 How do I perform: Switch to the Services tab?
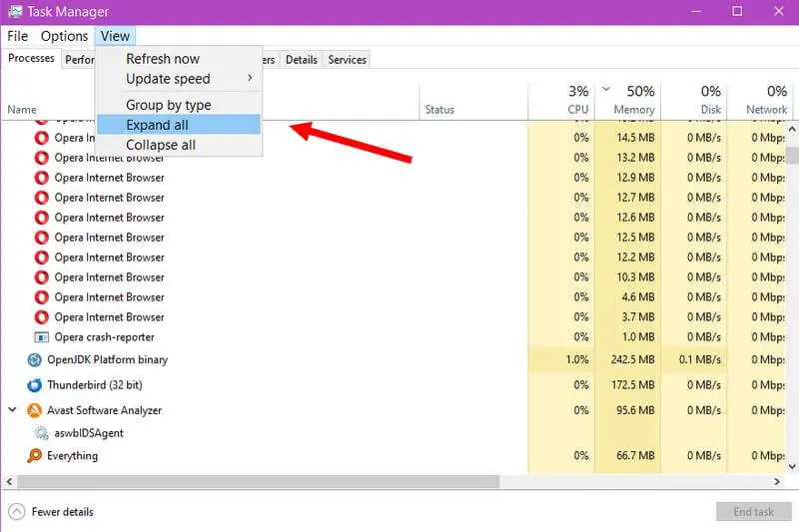(x=347, y=60)
